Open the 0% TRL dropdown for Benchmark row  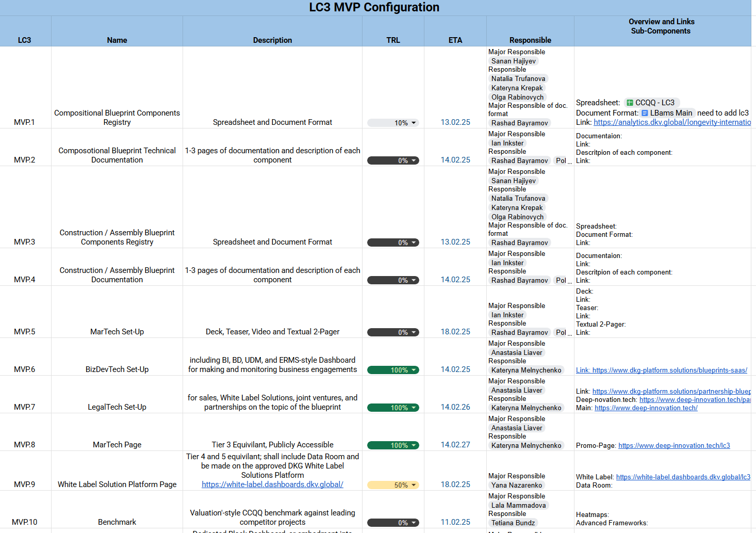coord(414,523)
